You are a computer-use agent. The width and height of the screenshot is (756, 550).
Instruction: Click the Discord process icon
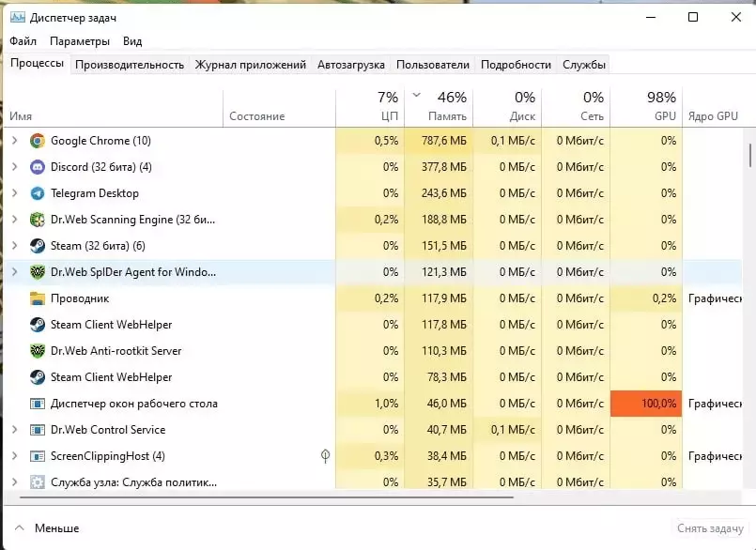pyautogui.click(x=38, y=167)
